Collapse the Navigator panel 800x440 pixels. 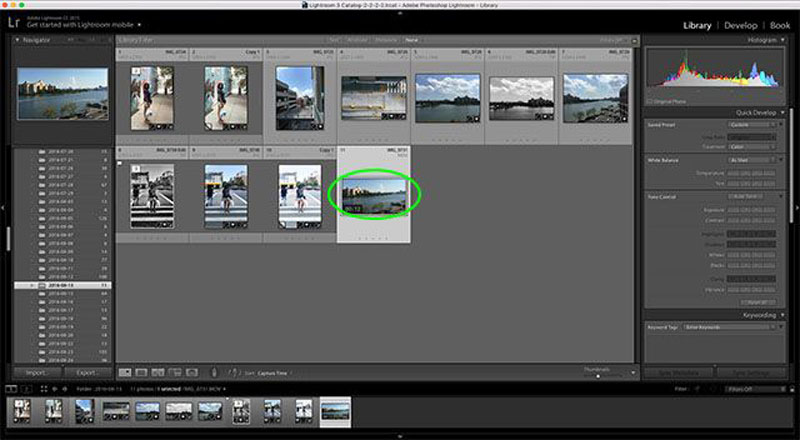[x=19, y=41]
